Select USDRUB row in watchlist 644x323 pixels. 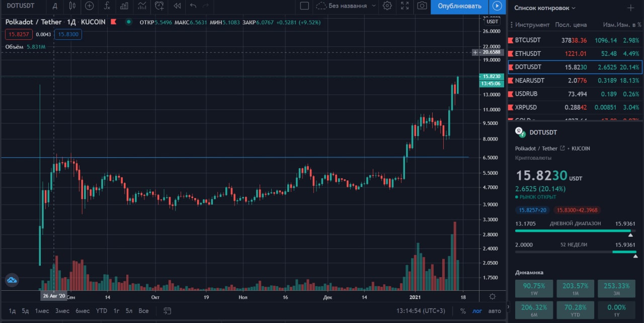[575, 94]
